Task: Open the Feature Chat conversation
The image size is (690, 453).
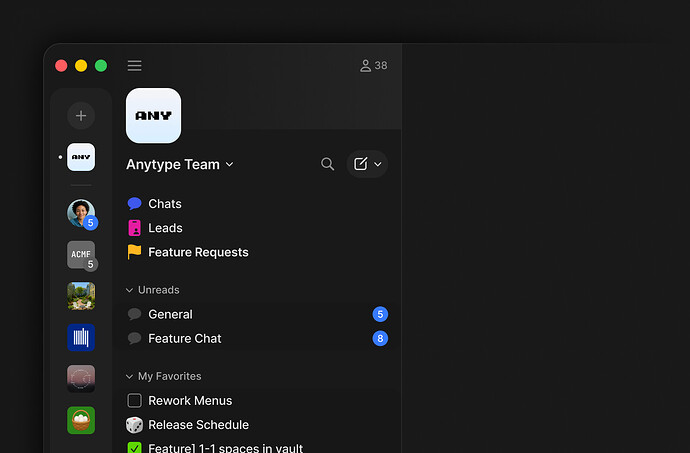Action: (x=257, y=339)
